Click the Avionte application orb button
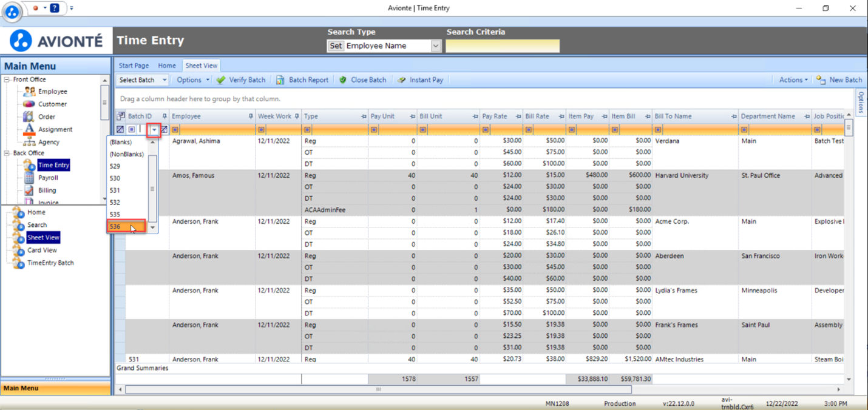 12,12
